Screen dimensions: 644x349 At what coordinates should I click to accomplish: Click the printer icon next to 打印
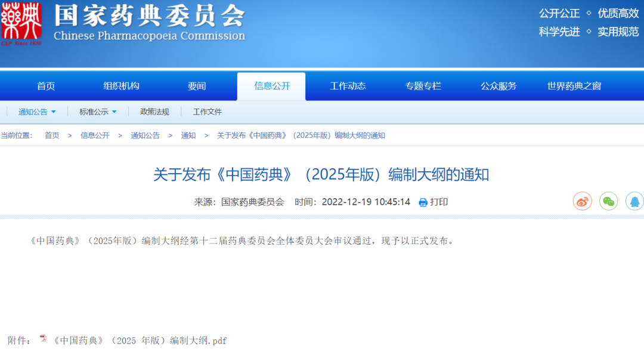coord(423,202)
